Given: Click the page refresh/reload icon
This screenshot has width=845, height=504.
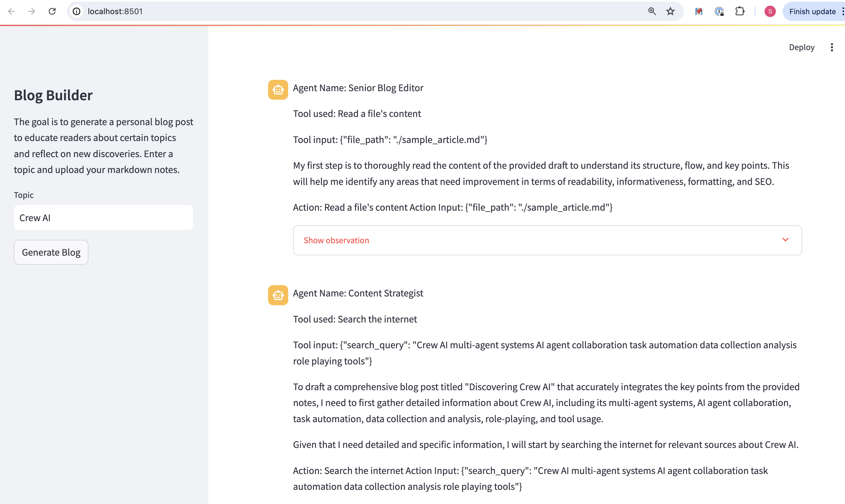Looking at the screenshot, I should [52, 11].
